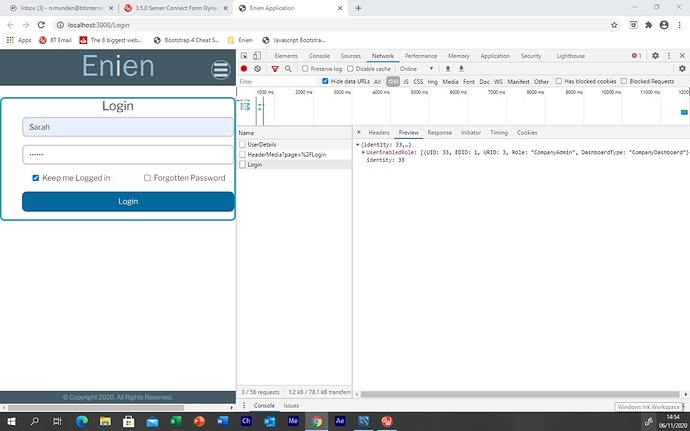This screenshot has height=431, width=690.
Task: Open the hamburger menu in Enien header
Action: (x=221, y=69)
